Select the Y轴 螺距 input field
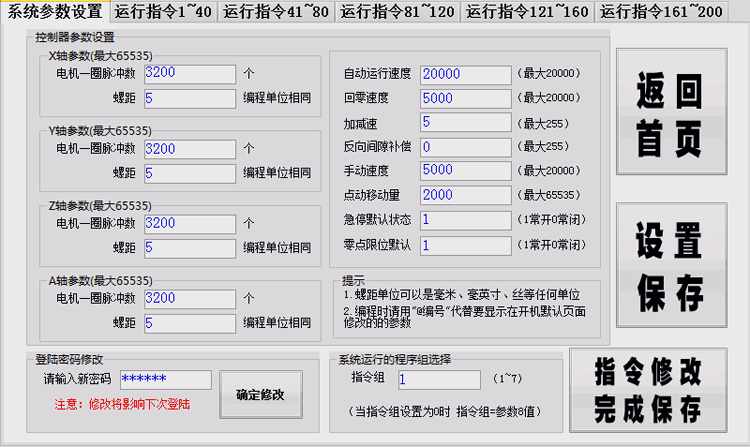The image size is (750, 447). click(190, 173)
